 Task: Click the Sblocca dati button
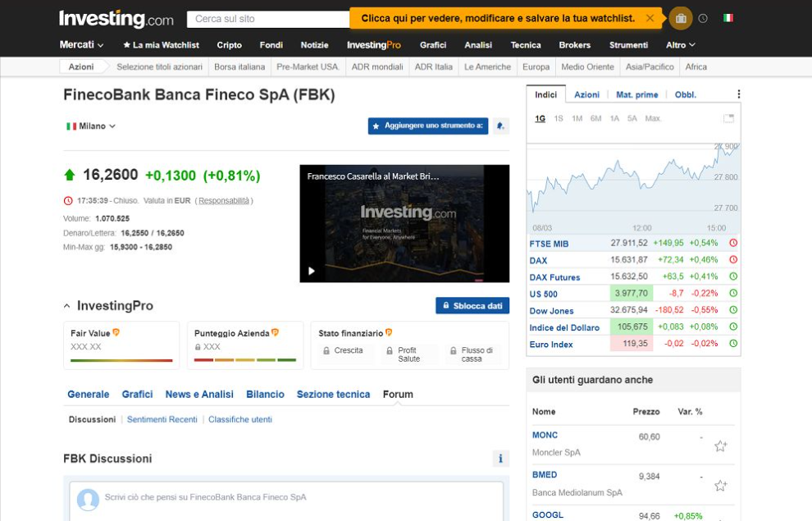(472, 305)
